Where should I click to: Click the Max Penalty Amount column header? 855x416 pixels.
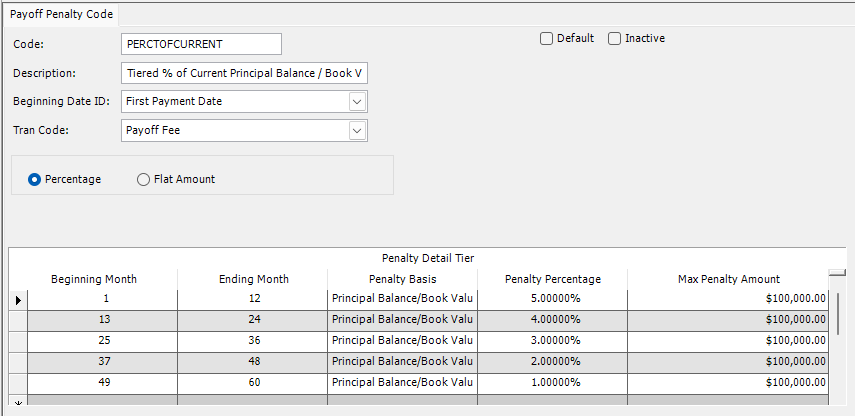[728, 279]
